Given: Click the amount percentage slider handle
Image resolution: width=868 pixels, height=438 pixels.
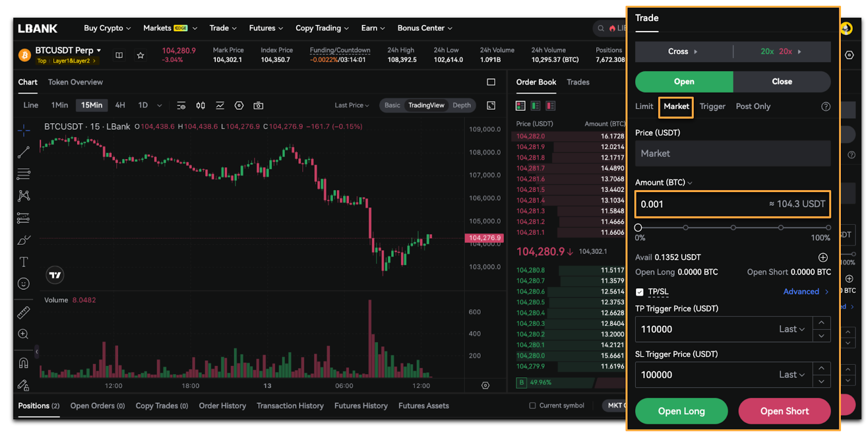Looking at the screenshot, I should point(638,227).
